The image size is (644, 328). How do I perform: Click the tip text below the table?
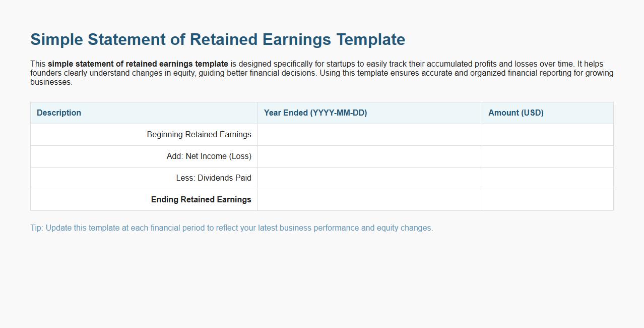[x=232, y=228]
